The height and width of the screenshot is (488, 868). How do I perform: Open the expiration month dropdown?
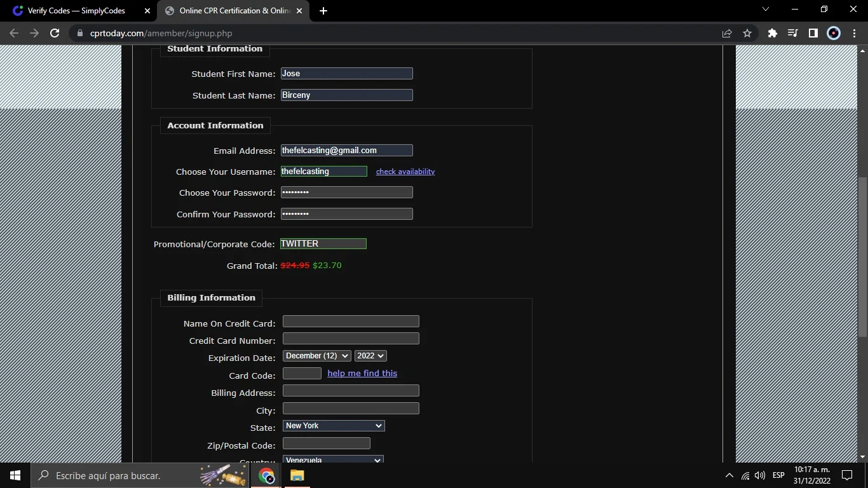coord(316,356)
